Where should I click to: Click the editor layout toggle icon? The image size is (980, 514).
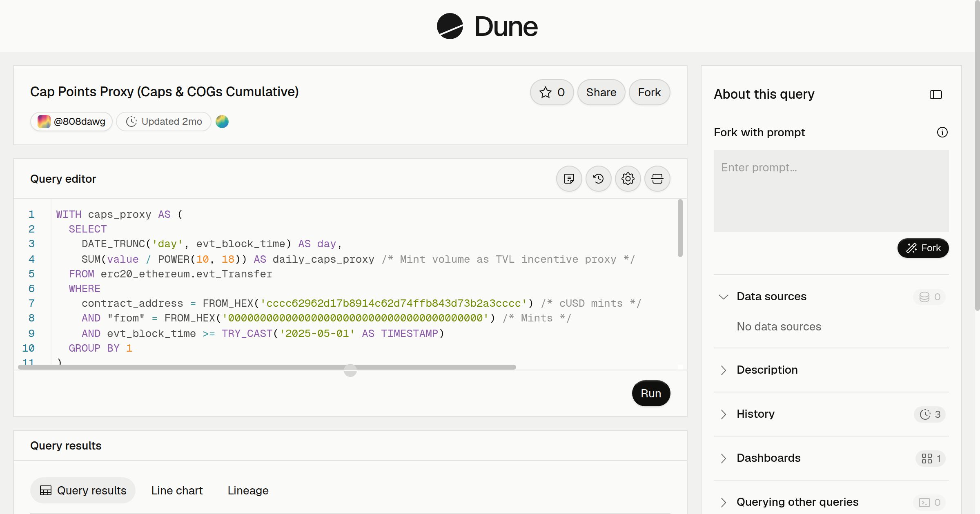click(657, 179)
